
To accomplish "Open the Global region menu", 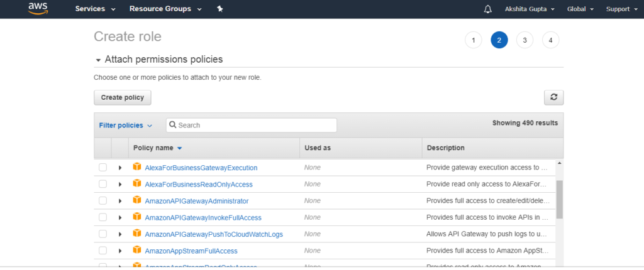I will click(x=580, y=9).
